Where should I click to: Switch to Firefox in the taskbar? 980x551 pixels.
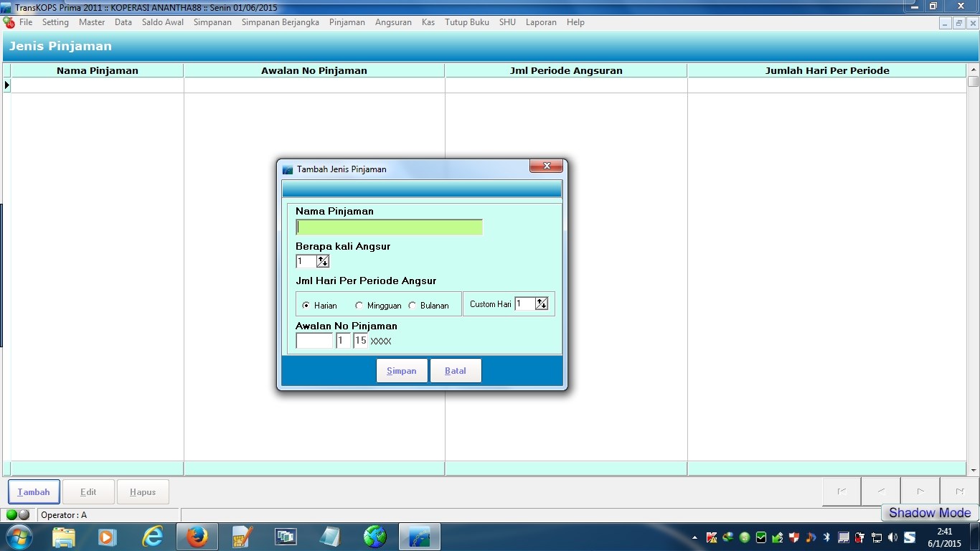click(197, 537)
